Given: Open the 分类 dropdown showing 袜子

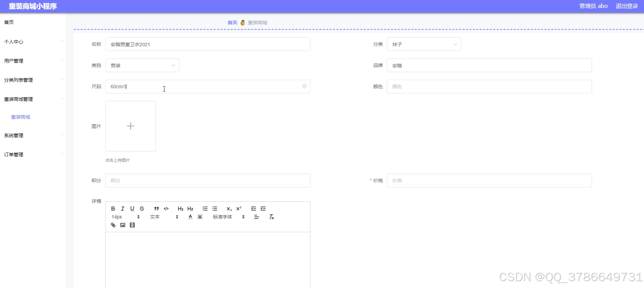Looking at the screenshot, I should coord(424,44).
